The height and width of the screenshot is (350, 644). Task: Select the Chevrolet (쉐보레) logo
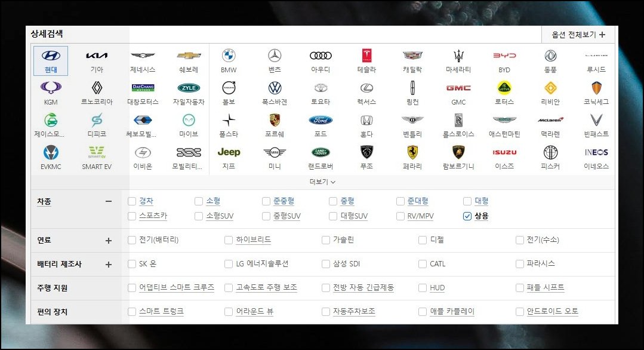pyautogui.click(x=189, y=56)
